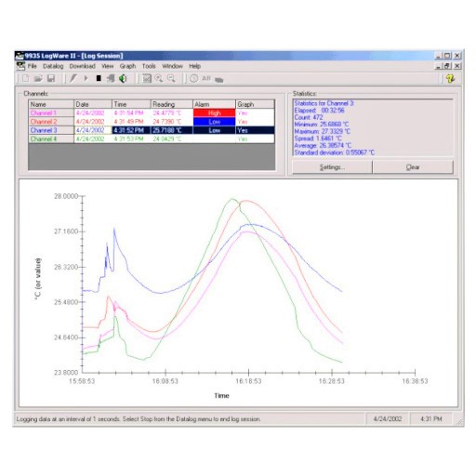This screenshot has height=476, width=476.
Task: Open the Graph menu
Action: tap(127, 66)
